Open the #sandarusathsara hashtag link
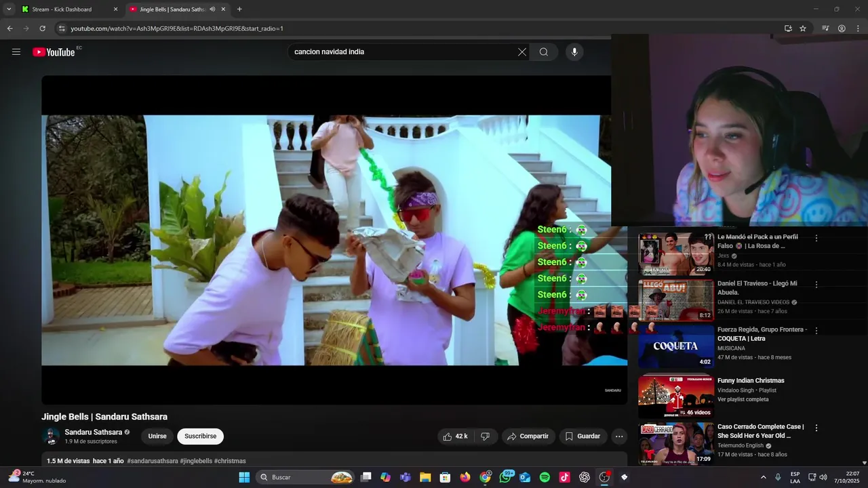This screenshot has width=868, height=488. tap(153, 461)
